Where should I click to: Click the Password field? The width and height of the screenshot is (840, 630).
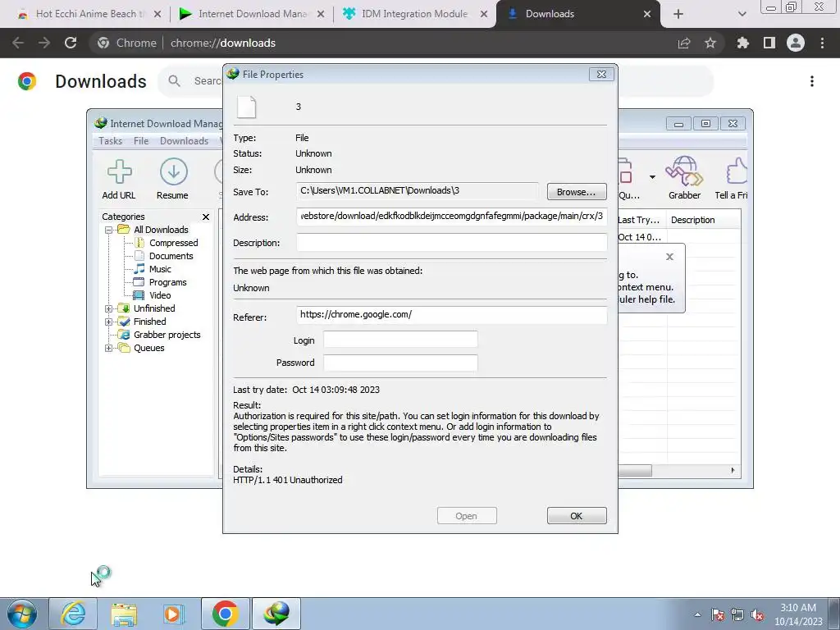click(400, 363)
